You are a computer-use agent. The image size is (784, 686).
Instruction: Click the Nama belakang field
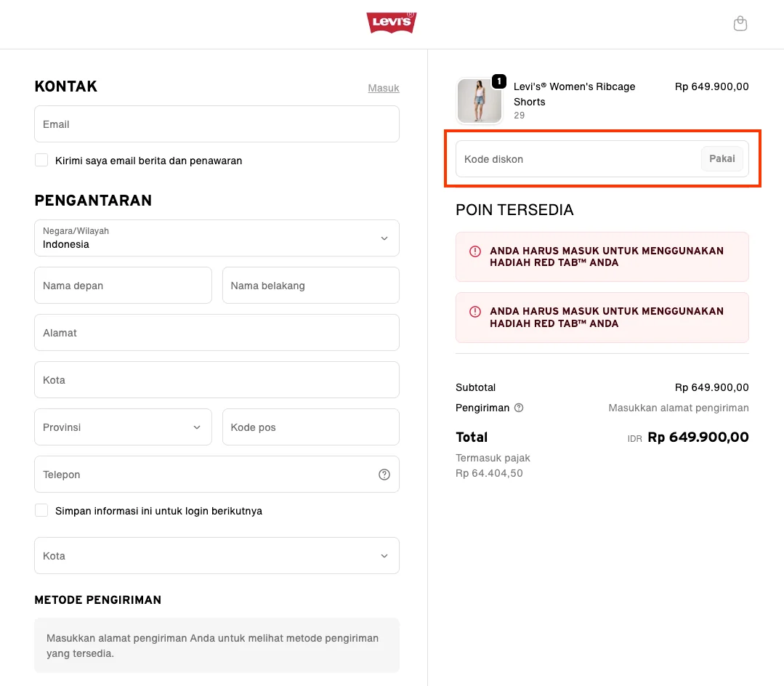tap(310, 286)
